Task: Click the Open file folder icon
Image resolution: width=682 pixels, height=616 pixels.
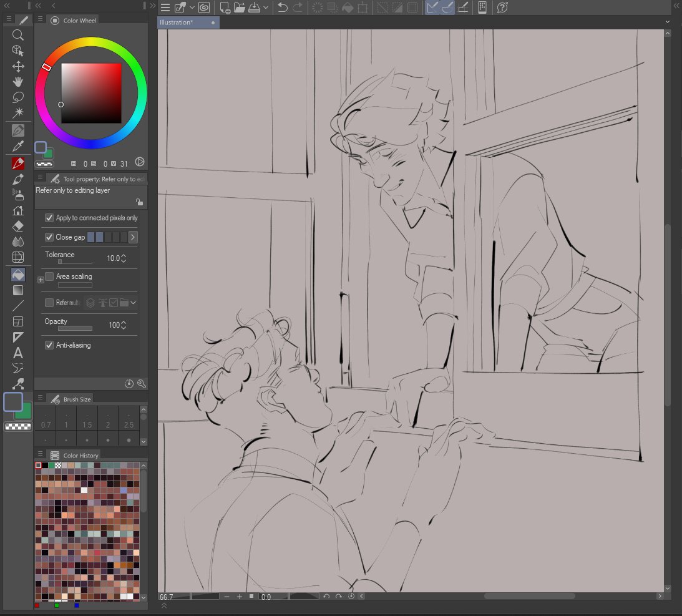Action: pos(239,7)
